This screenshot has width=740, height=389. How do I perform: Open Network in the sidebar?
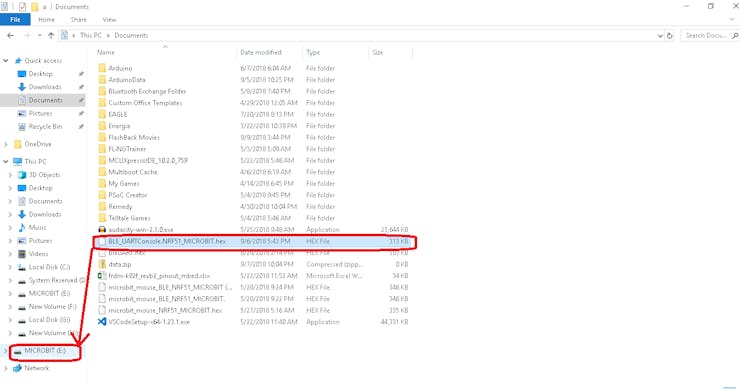pyautogui.click(x=36, y=368)
